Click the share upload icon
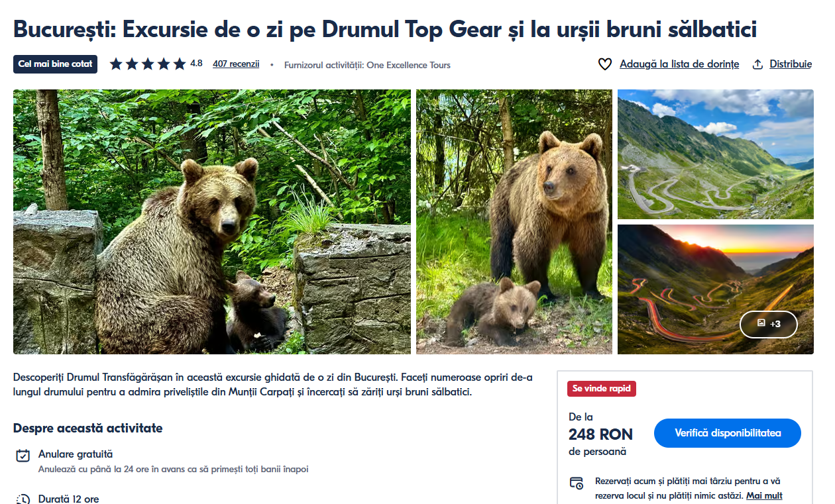Image resolution: width=835 pixels, height=504 pixels. 757,64
